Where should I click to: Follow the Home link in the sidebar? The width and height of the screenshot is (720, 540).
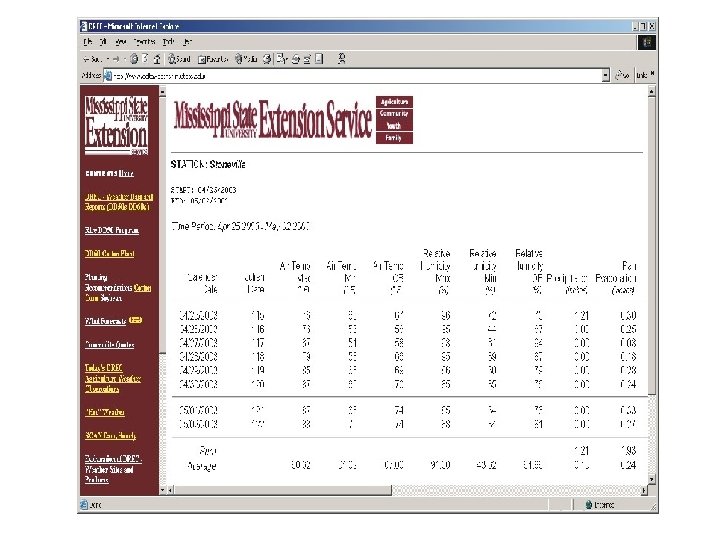click(x=126, y=174)
